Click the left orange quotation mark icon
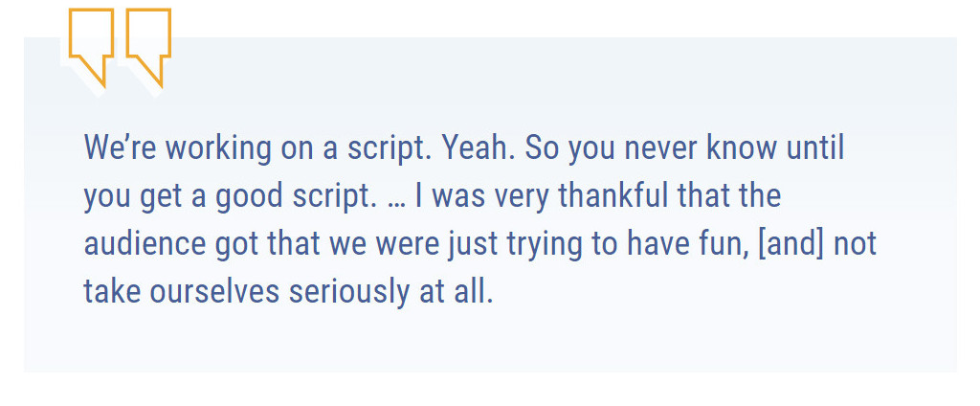The width and height of the screenshot is (980, 406). (x=91, y=42)
